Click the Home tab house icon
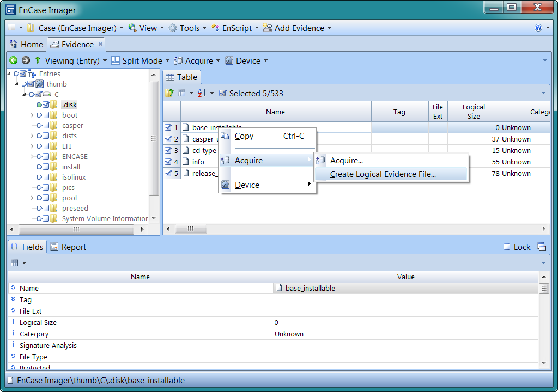 [14, 44]
